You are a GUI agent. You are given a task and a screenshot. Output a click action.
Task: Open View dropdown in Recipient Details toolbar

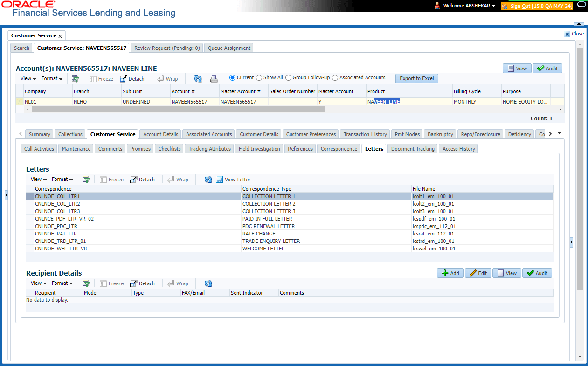(x=39, y=283)
